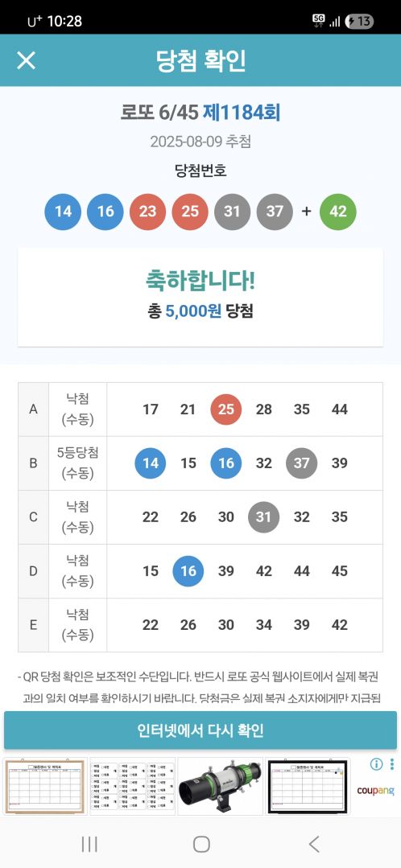Tap the Android home button icon
This screenshot has width=401, height=868.
click(x=201, y=844)
